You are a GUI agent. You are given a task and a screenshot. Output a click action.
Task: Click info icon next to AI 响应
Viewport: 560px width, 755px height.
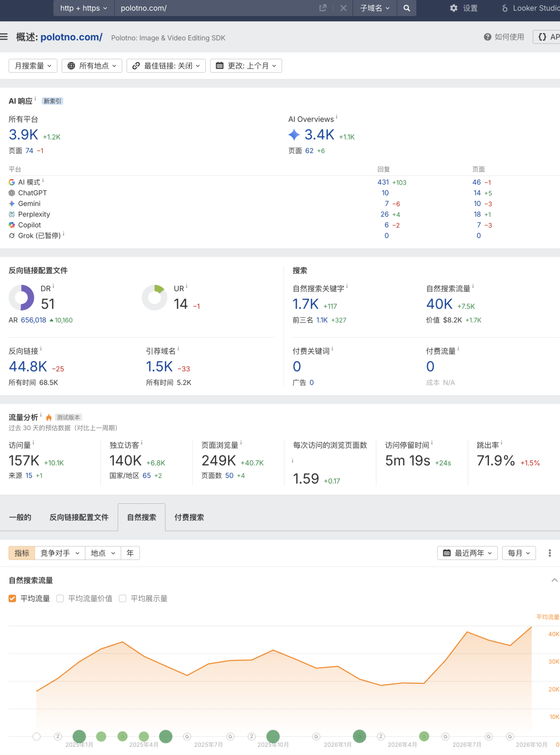pyautogui.click(x=35, y=99)
